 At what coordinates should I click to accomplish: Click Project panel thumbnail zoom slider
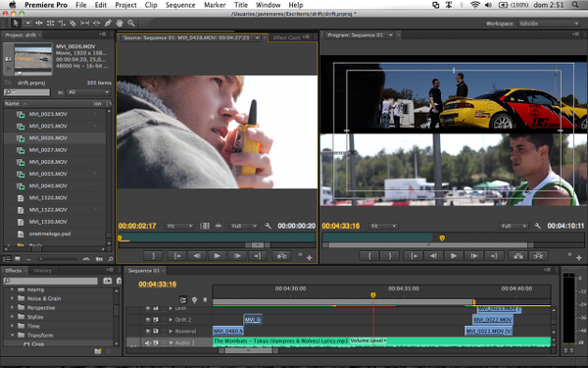(x=41, y=259)
